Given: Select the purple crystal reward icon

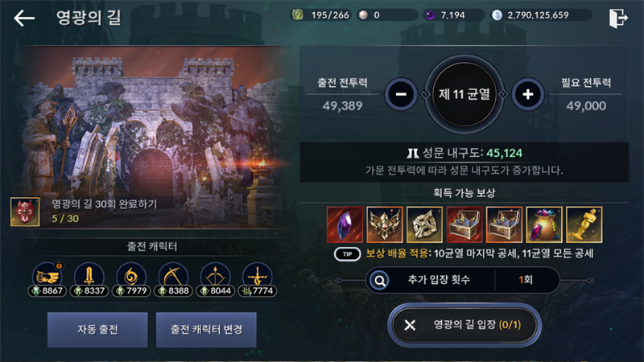Looking at the screenshot, I should (345, 224).
